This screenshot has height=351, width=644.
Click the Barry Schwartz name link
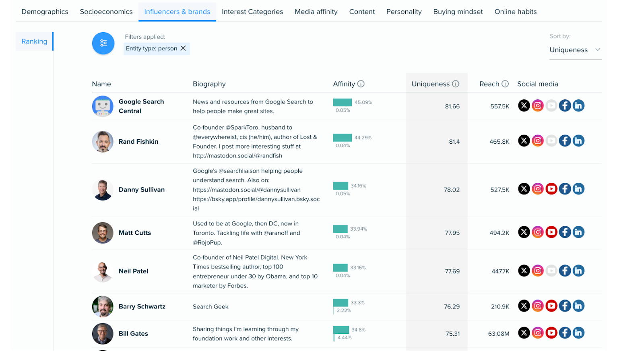[142, 307]
